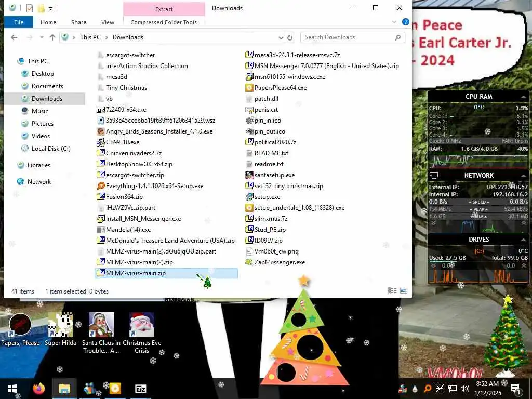Open 7-Zip from the taskbar
Viewport: 532px width, 399px height.
[x=140, y=389]
